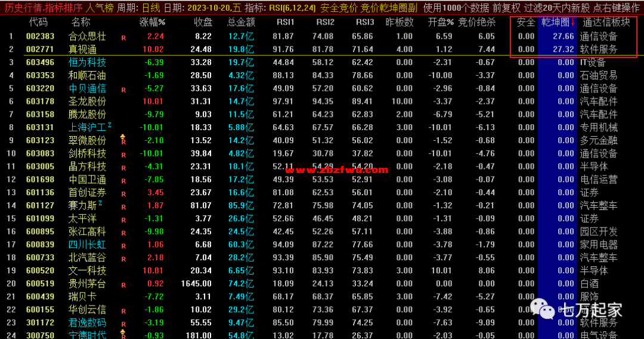Click 乾坤圈 value 27.32
The width and height of the screenshot is (644, 339).
click(563, 50)
